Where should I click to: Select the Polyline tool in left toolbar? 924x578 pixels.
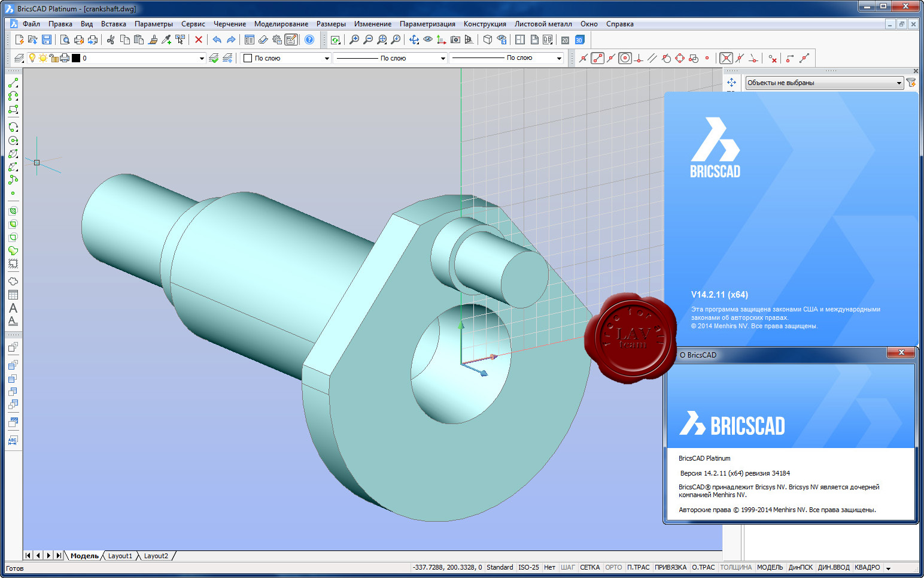coord(13,96)
